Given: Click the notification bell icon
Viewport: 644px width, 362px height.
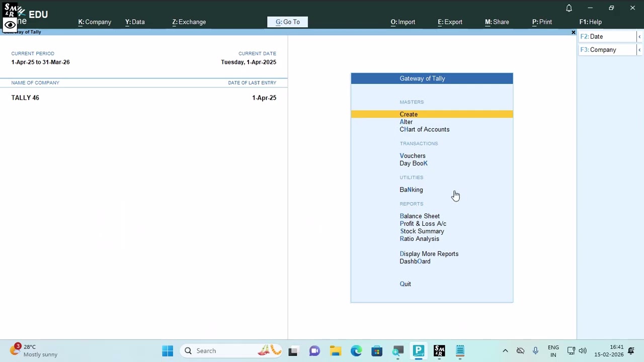Looking at the screenshot, I should pyautogui.click(x=569, y=8).
